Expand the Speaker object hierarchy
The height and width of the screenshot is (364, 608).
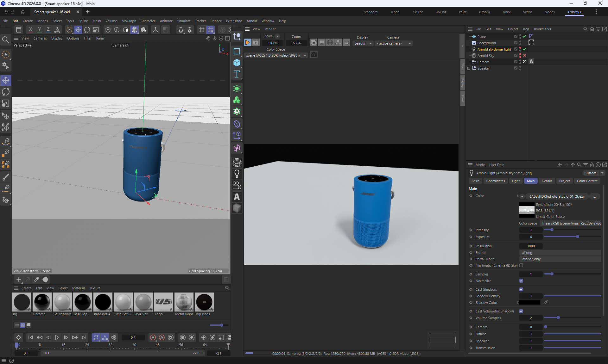[x=469, y=68]
